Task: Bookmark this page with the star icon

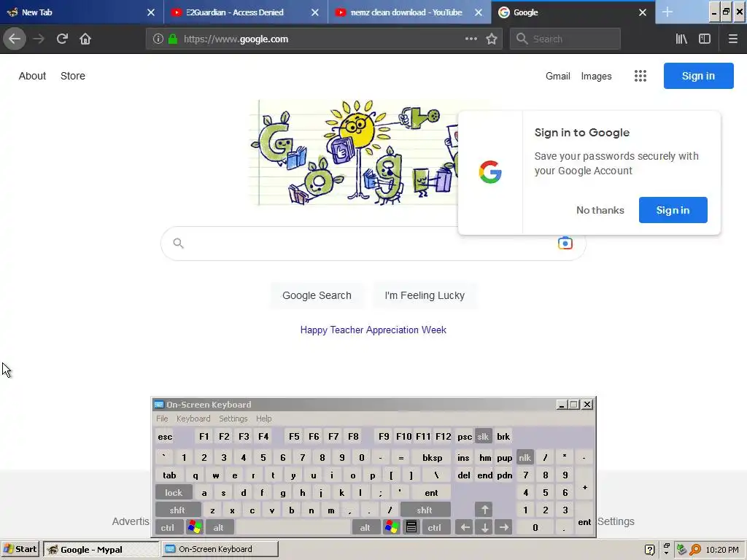Action: pos(492,39)
